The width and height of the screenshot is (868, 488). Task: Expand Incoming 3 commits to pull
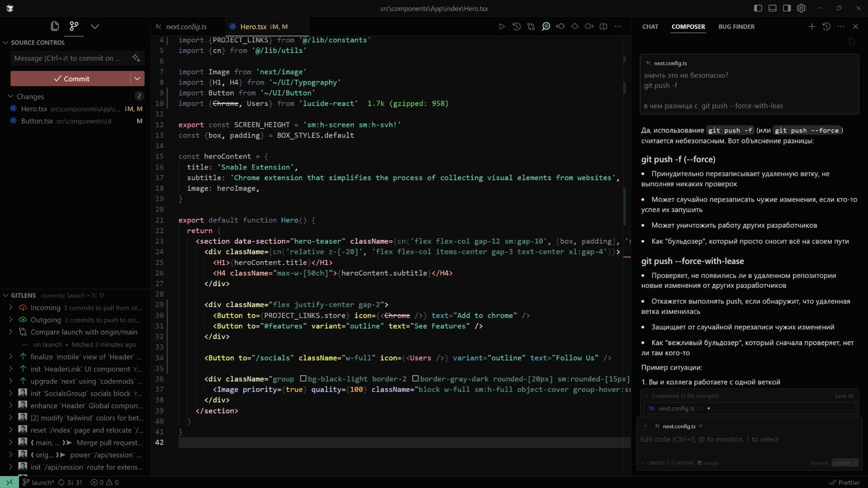[x=10, y=308]
